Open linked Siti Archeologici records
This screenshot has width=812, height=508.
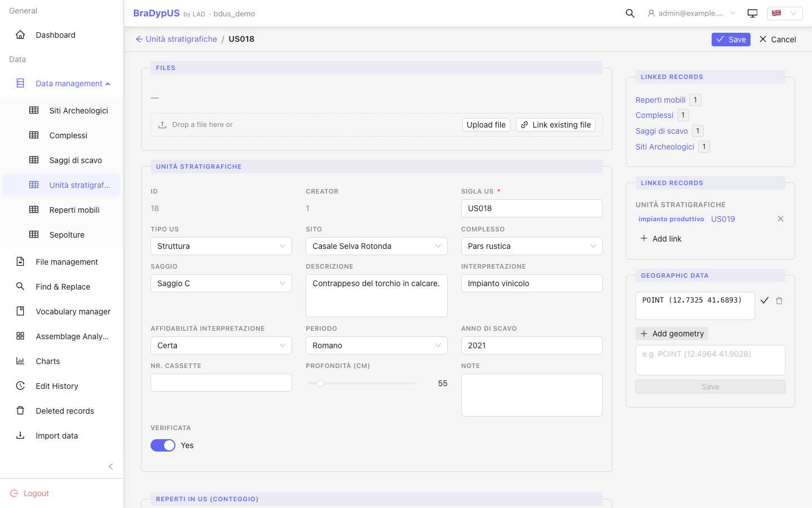pyautogui.click(x=665, y=147)
